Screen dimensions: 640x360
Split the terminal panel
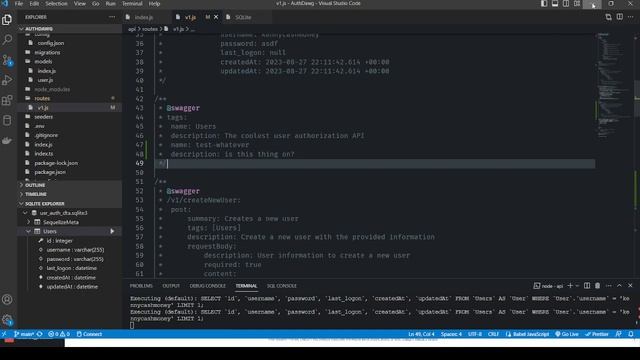tap(587, 286)
